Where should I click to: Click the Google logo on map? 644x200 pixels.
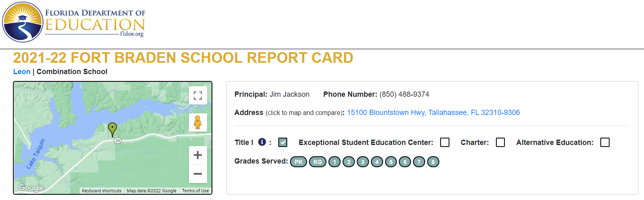click(x=31, y=187)
